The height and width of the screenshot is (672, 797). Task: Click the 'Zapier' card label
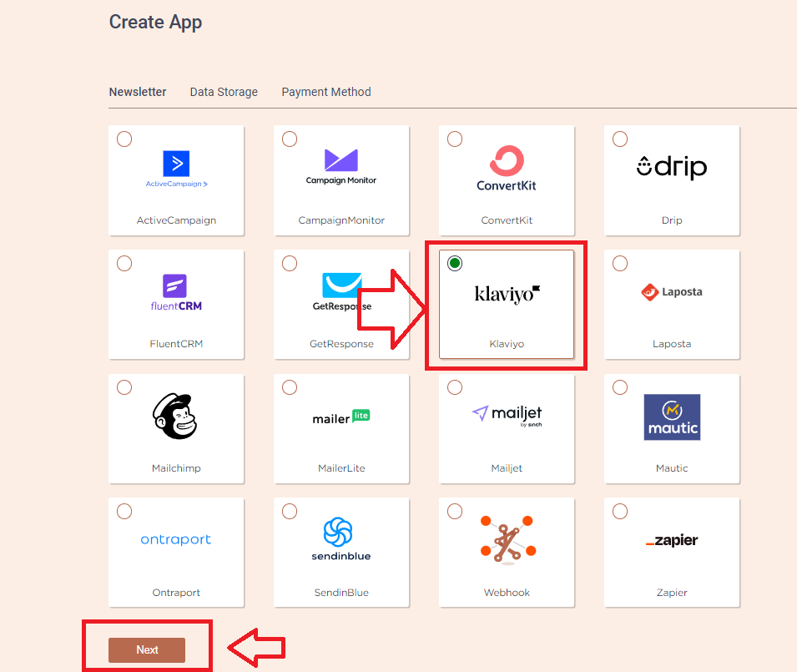(672, 593)
